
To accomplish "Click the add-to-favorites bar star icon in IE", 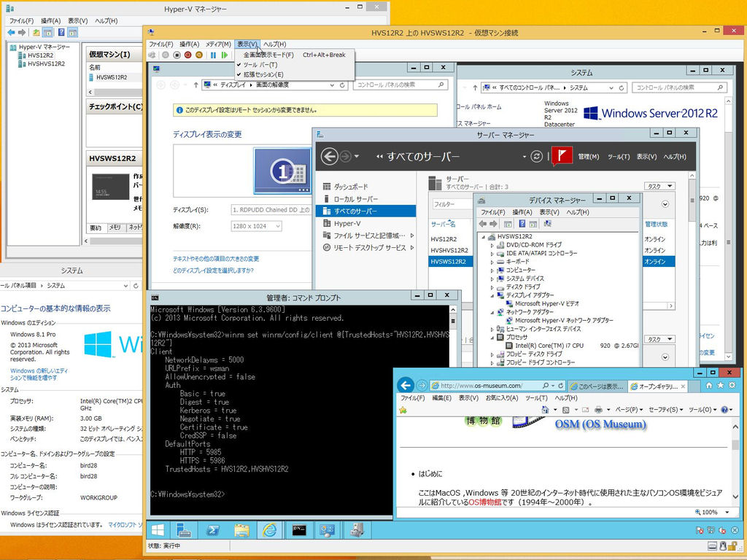I will coord(403,410).
